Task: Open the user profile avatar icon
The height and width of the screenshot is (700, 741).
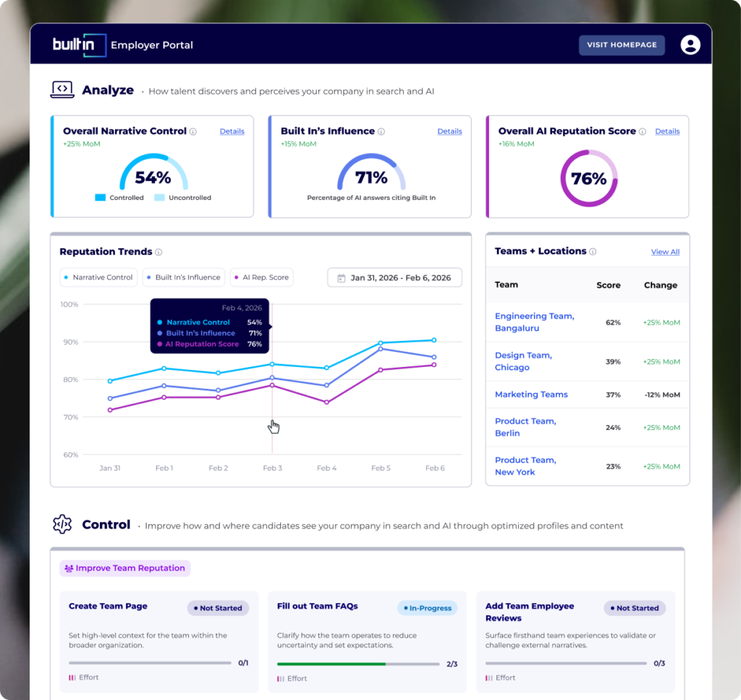Action: (690, 45)
